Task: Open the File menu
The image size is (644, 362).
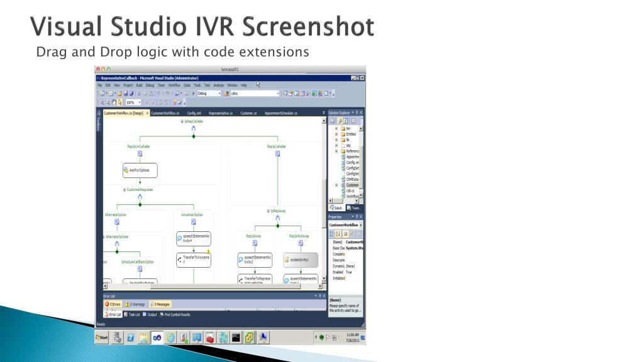Action: pyautogui.click(x=100, y=85)
